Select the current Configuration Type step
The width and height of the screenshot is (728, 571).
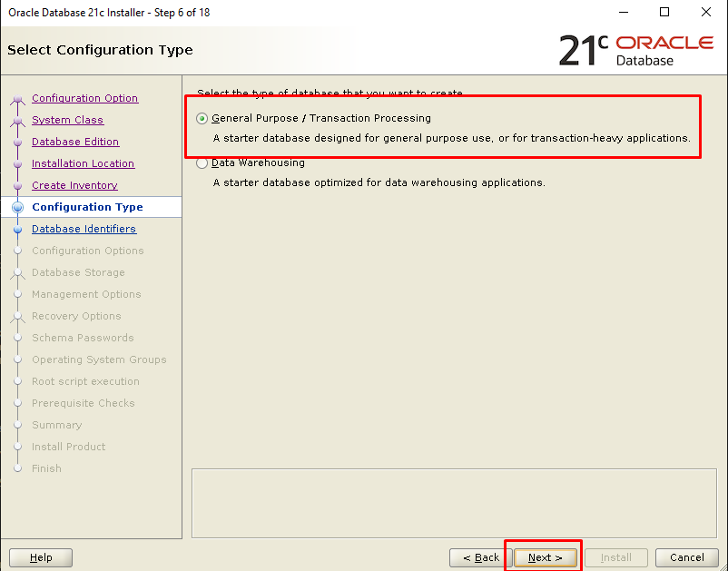coord(87,207)
